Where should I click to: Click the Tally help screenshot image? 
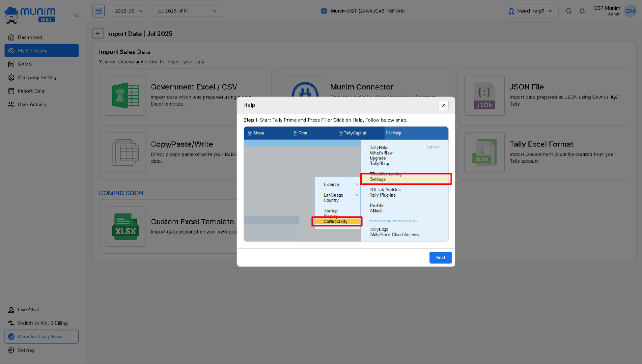pyautogui.click(x=345, y=184)
